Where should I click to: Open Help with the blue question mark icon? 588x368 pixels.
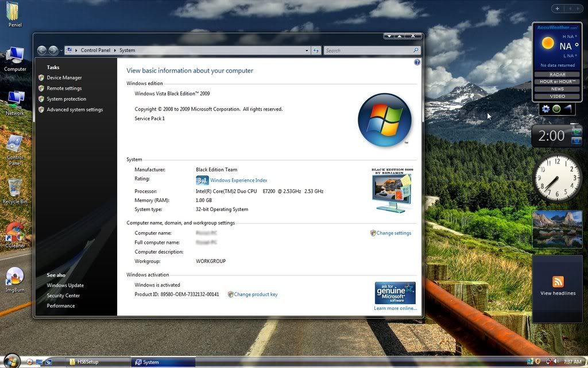[417, 62]
